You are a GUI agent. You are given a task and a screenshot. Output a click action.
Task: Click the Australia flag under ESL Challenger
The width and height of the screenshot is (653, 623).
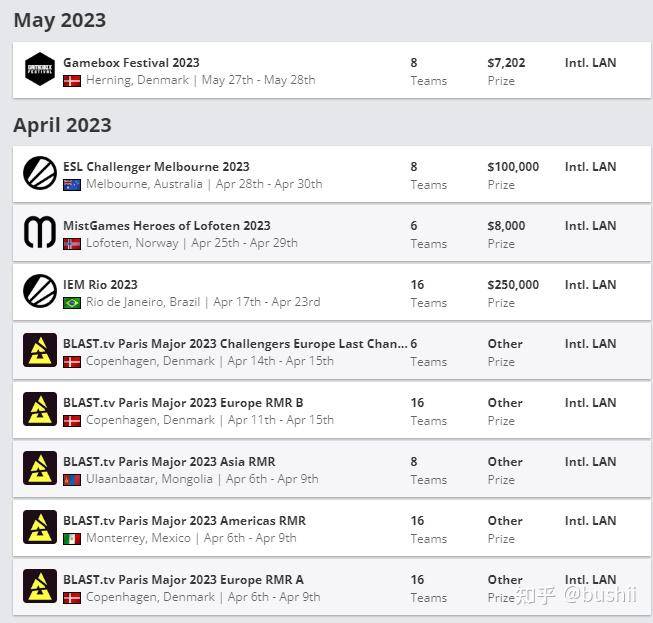click(x=72, y=184)
